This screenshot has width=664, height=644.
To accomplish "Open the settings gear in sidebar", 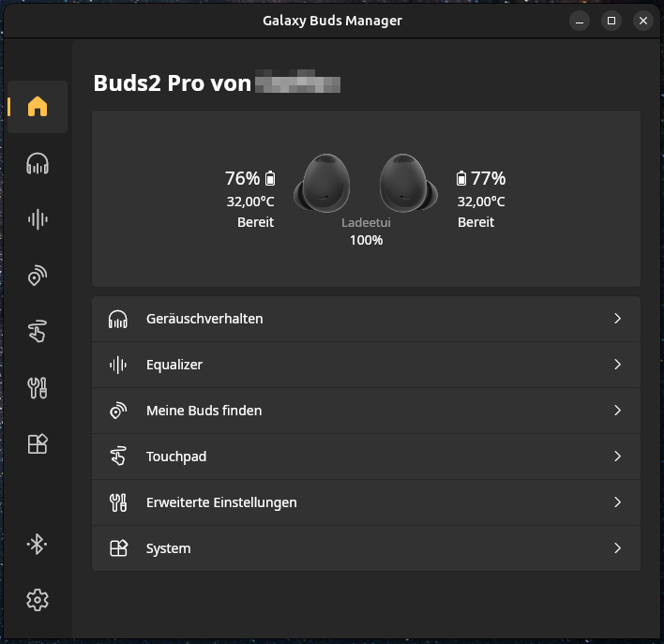I will point(38,600).
